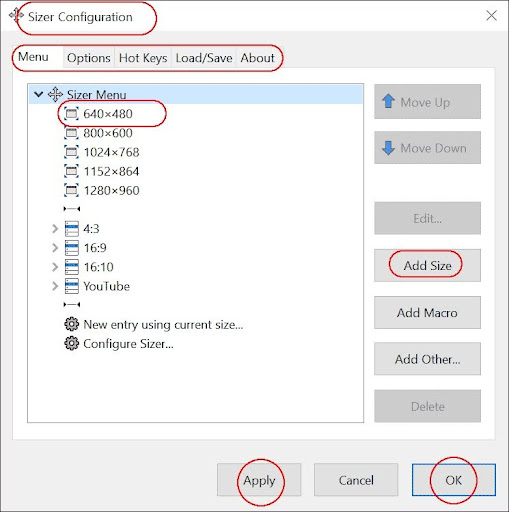Go to the Load/Save tab

point(204,58)
